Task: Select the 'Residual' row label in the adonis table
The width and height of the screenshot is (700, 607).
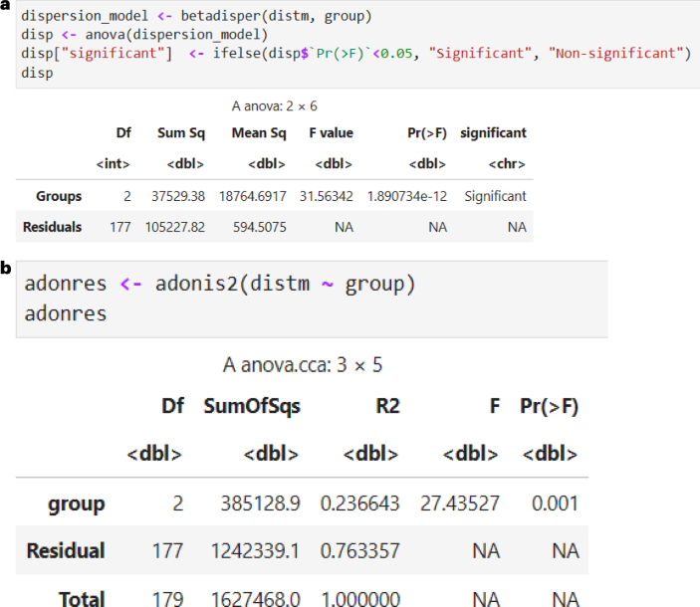Action: (66, 550)
